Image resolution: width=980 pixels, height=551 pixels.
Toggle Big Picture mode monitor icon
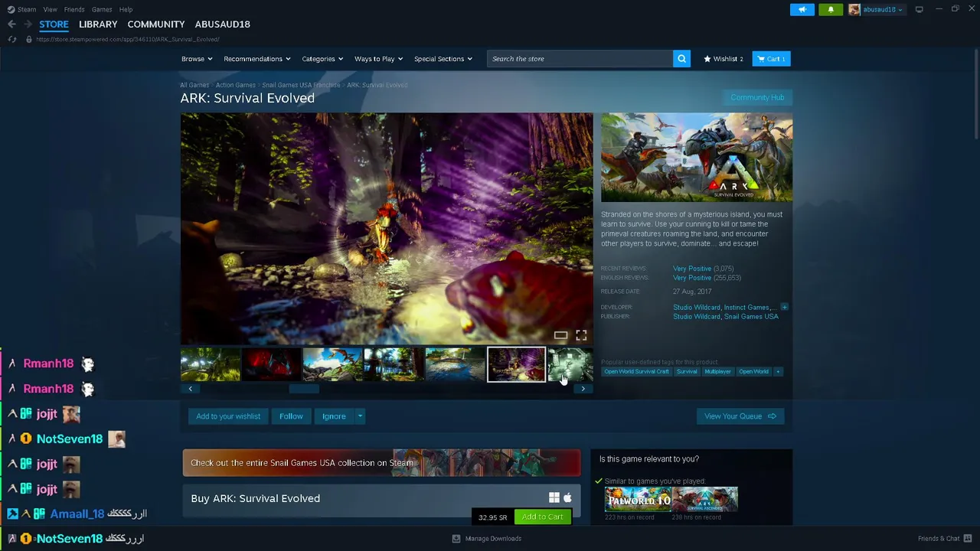click(919, 9)
